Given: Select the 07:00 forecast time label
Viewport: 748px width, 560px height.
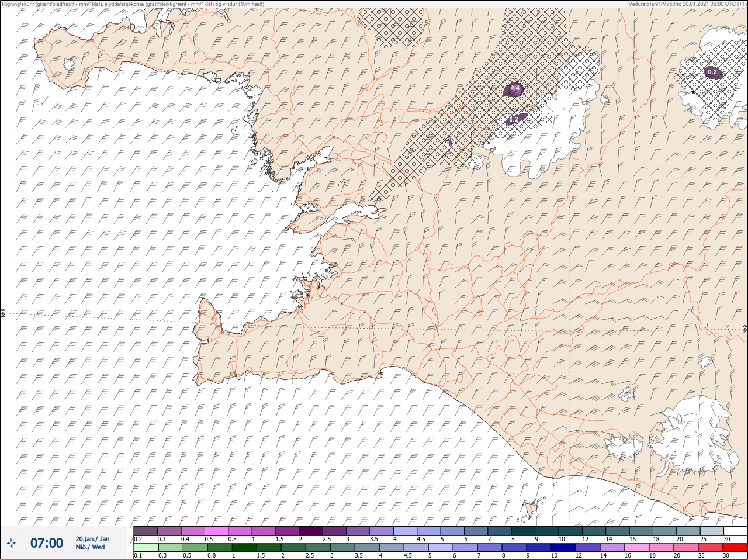Looking at the screenshot, I should [x=47, y=543].
